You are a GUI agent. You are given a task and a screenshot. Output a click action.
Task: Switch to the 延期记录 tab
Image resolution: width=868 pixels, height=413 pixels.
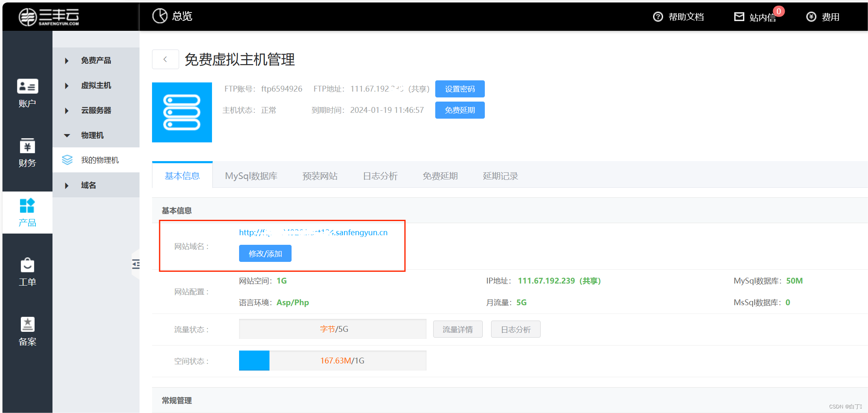click(x=500, y=176)
